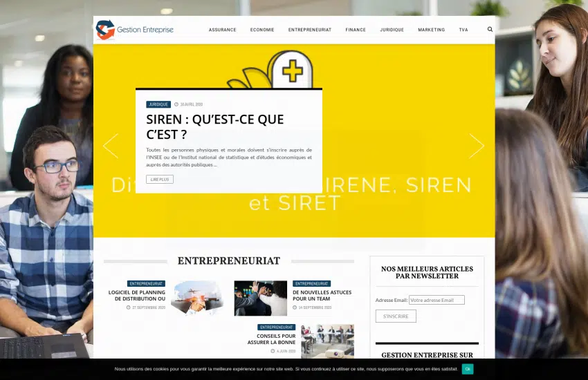Open the FINANCE menu item

[x=356, y=30]
